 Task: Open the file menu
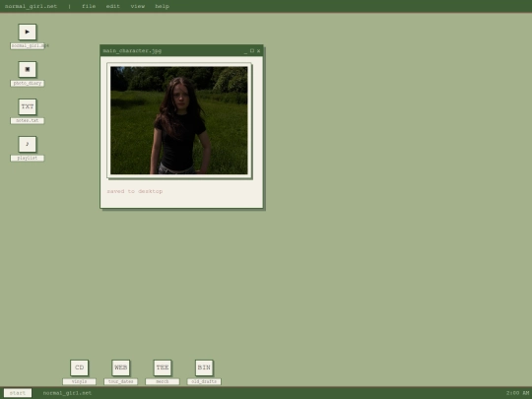point(89,6)
